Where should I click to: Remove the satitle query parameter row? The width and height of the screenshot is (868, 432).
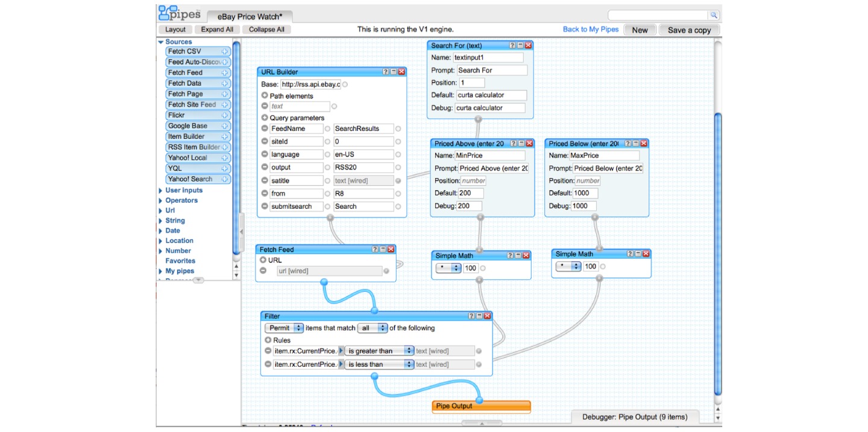tap(265, 180)
